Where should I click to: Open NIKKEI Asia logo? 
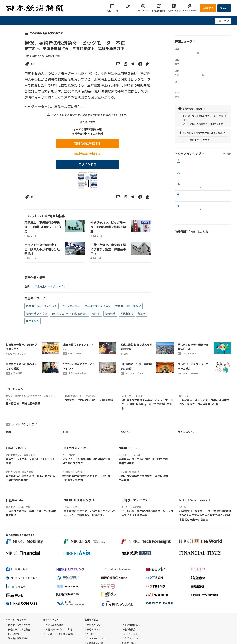pyautogui.click(x=77, y=553)
